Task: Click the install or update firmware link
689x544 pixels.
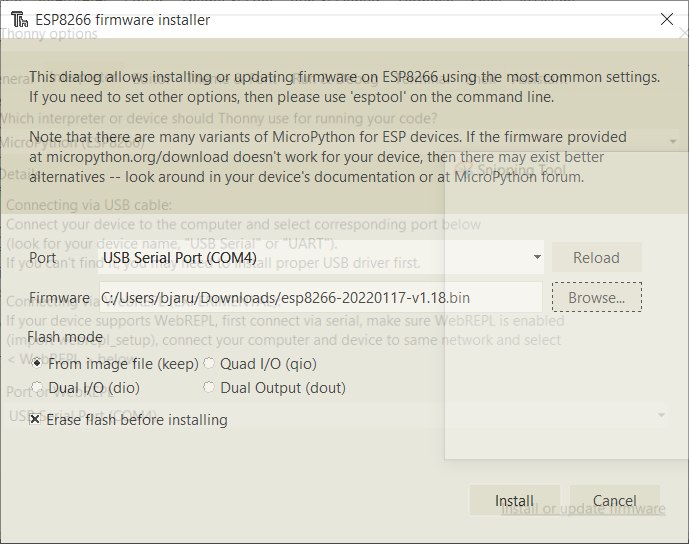Action: [x=583, y=509]
